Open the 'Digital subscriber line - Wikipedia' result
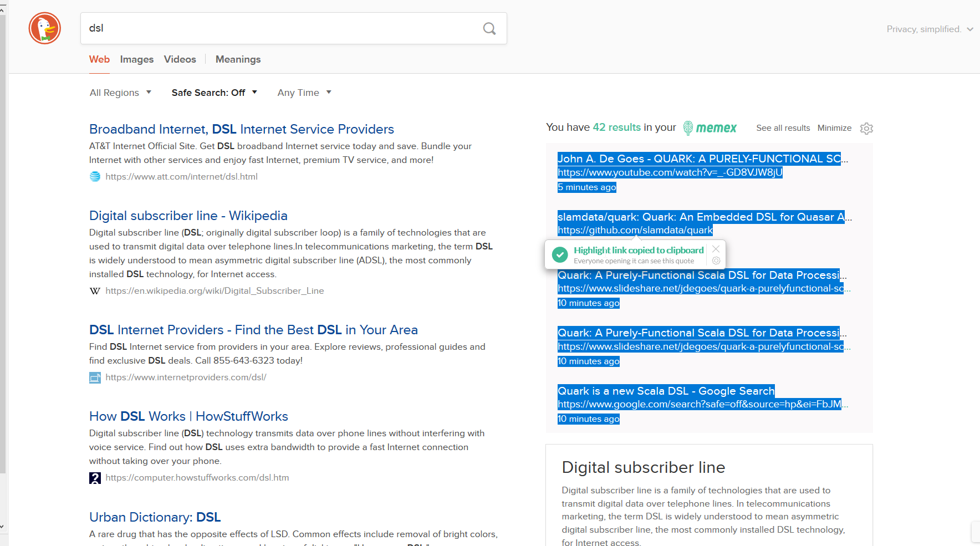Viewport: 980px width, 546px height. coord(188,216)
